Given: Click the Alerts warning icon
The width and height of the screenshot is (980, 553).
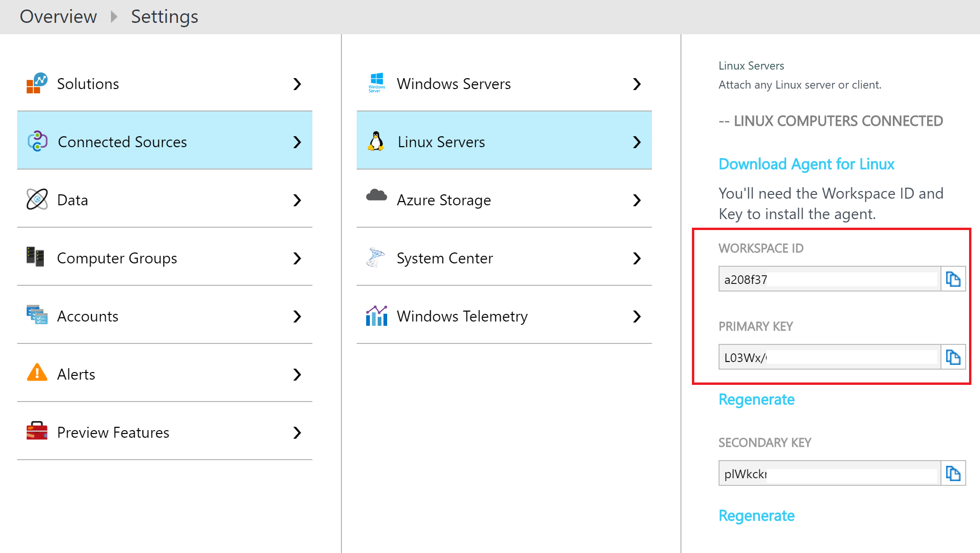Looking at the screenshot, I should [36, 374].
